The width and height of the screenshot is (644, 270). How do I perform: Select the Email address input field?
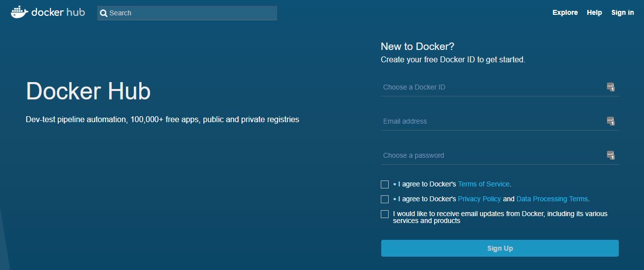(x=491, y=121)
